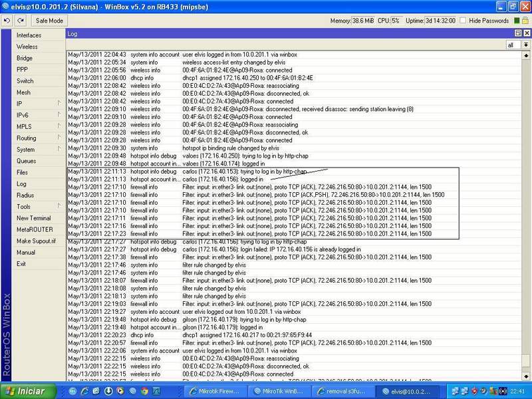
Task: Expand the System submenu arrow
Action: point(59,149)
